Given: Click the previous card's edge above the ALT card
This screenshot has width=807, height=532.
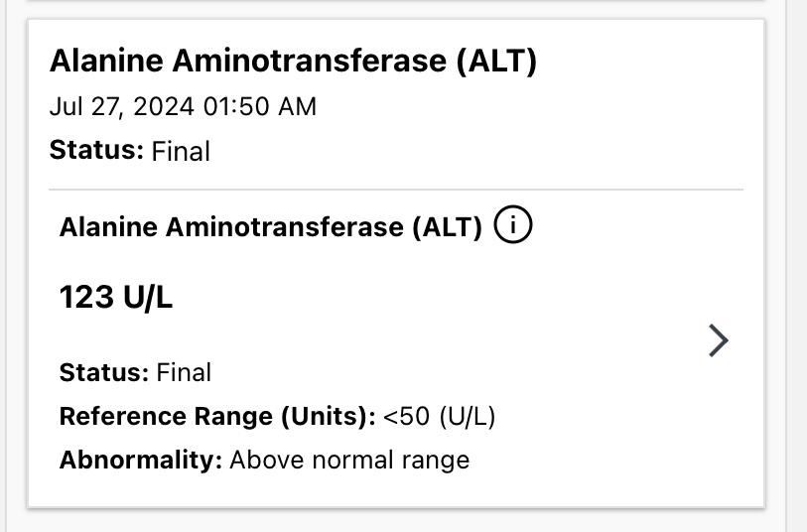Looking at the screenshot, I should (396, 2).
